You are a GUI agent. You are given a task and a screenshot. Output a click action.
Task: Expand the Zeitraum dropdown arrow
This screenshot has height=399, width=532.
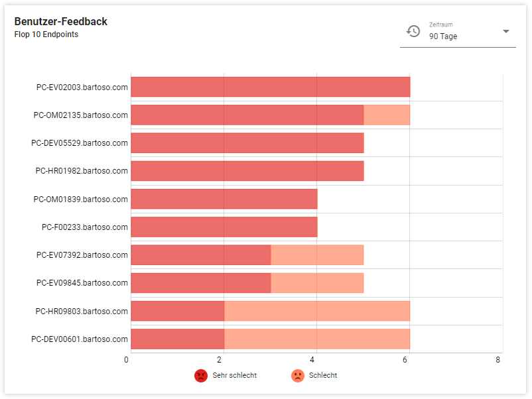[505, 32]
